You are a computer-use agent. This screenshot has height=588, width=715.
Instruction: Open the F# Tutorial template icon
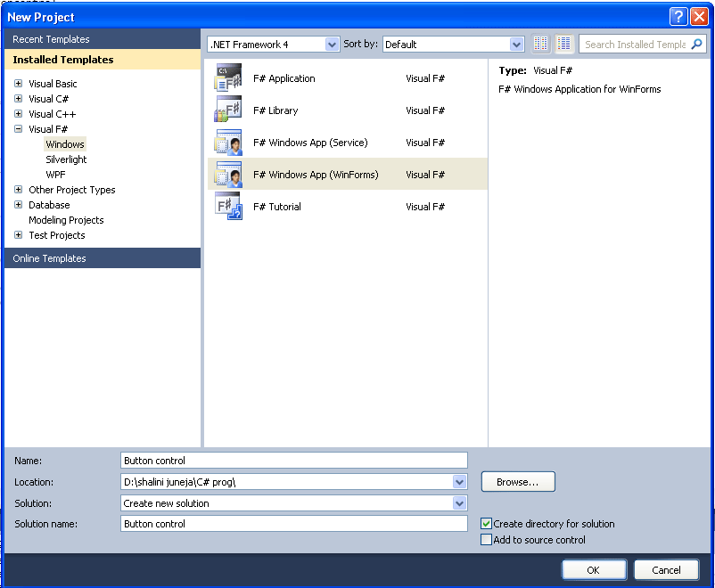pyautogui.click(x=228, y=206)
